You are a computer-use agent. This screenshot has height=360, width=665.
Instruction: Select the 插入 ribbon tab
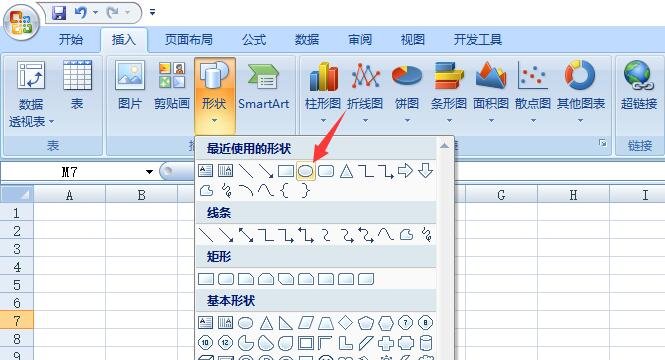[x=123, y=40]
